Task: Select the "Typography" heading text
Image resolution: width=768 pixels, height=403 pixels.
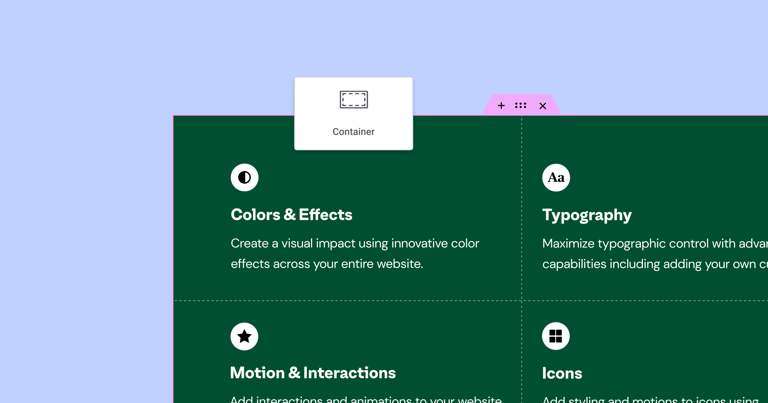Action: tap(587, 215)
